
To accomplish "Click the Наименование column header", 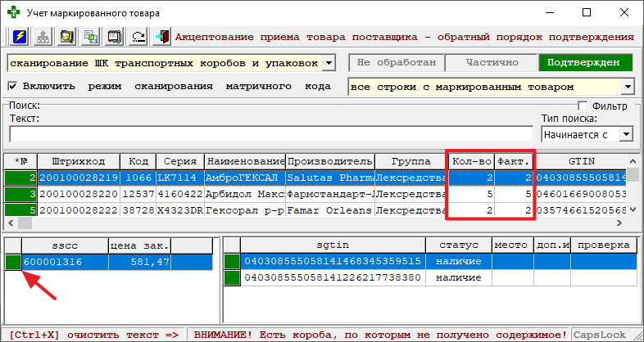I will [245, 161].
